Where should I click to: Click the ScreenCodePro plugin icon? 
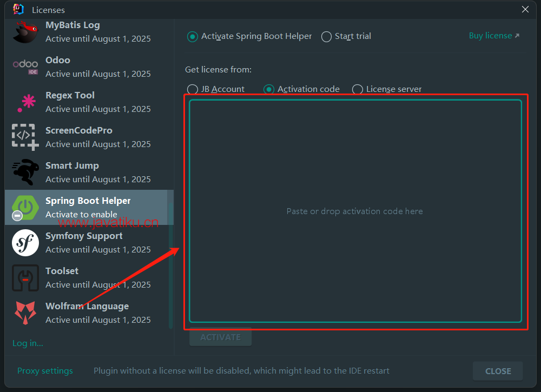click(25, 137)
